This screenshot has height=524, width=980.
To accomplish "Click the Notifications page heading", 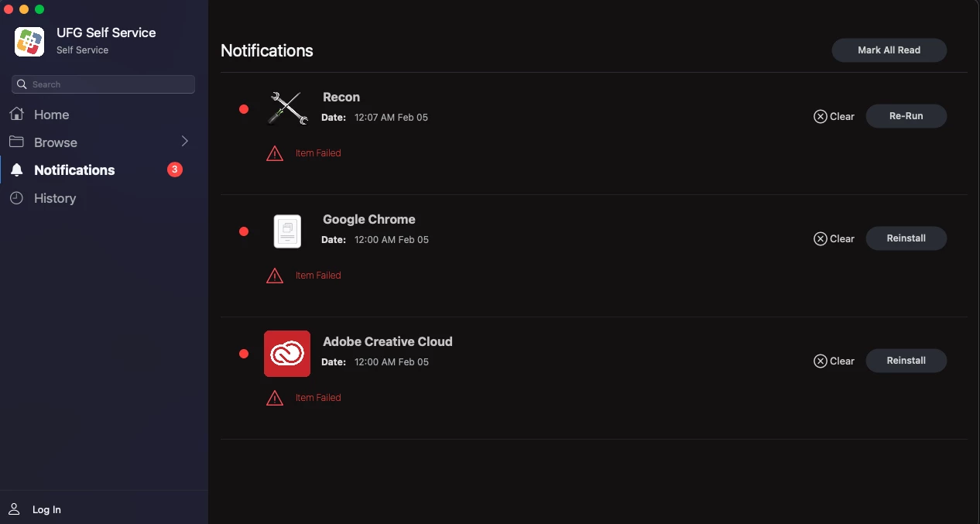I will click(267, 51).
